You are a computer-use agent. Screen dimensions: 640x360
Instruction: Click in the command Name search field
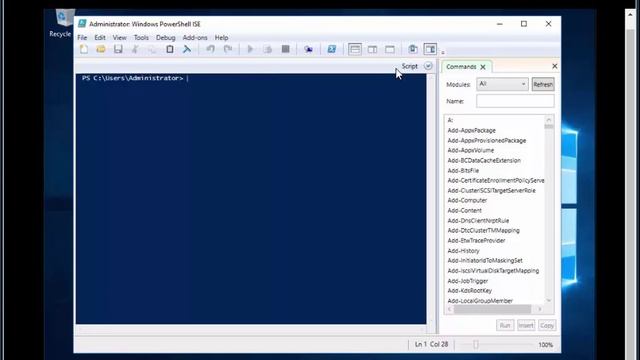[515, 101]
